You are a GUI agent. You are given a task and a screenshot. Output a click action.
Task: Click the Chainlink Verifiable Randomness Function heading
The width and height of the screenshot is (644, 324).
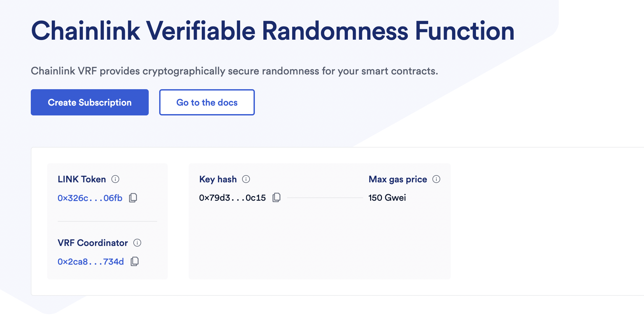tap(272, 31)
